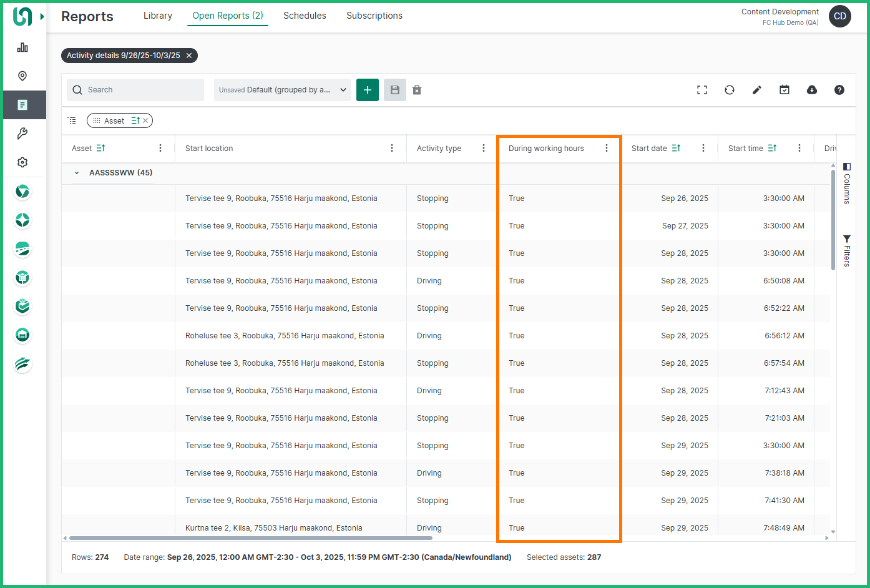Toggle sort on the Start time column
This screenshot has width=870, height=588.
click(772, 149)
